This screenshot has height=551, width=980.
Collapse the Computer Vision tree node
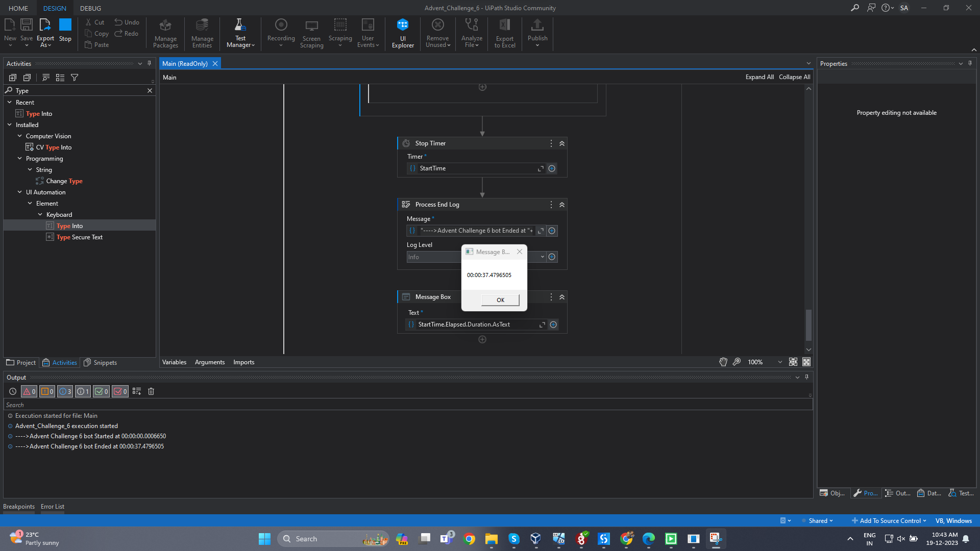pos(20,136)
